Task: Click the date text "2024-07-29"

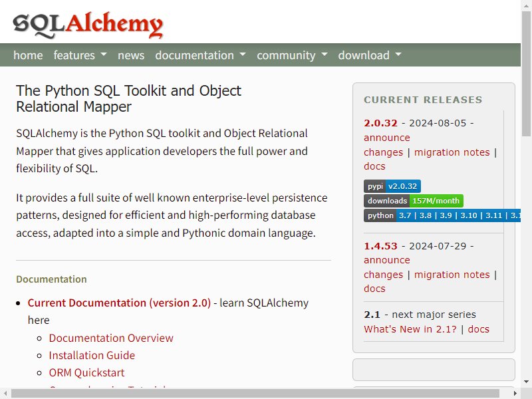Action: (438, 245)
